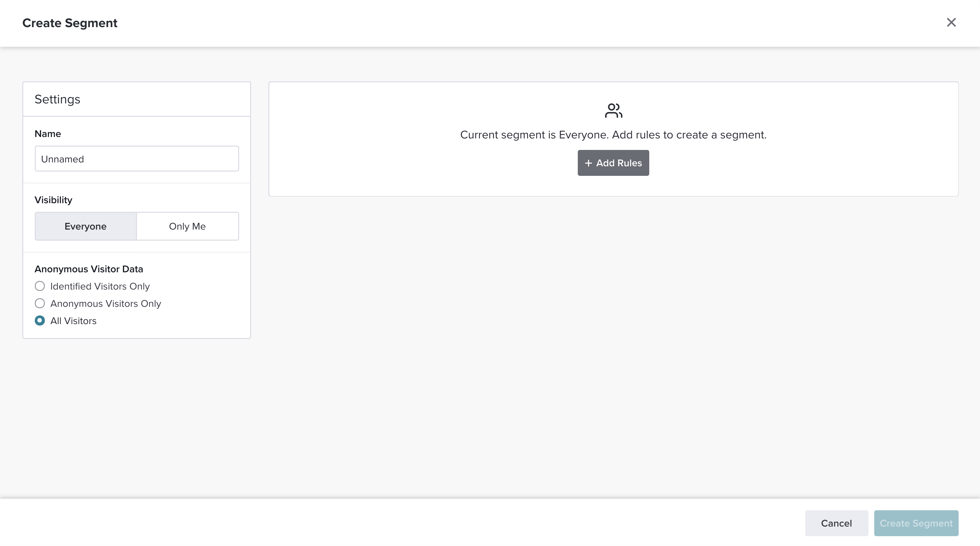
Task: Select Anonymous Visitors Only radio button
Action: pos(40,303)
